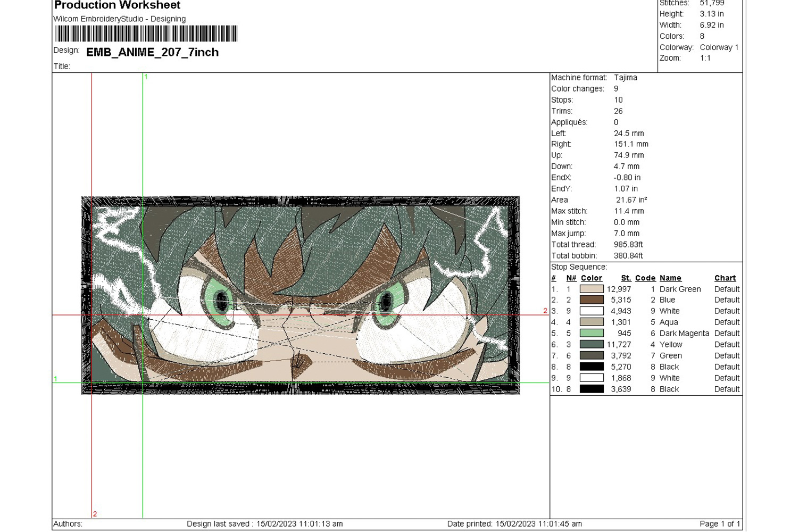Click the Colorway 1 value
Viewport: 799px width, 532px height.
point(719,47)
